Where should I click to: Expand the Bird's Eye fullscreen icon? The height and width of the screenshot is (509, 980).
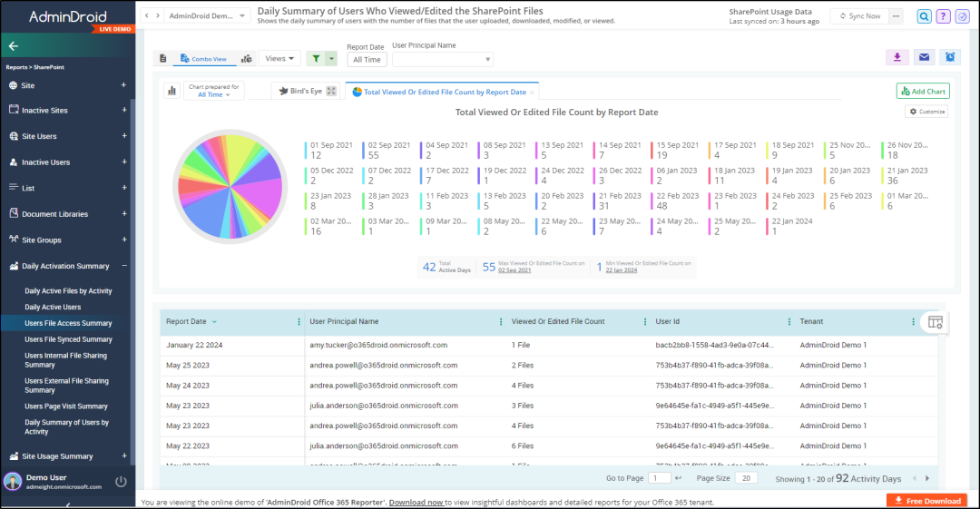click(x=331, y=92)
